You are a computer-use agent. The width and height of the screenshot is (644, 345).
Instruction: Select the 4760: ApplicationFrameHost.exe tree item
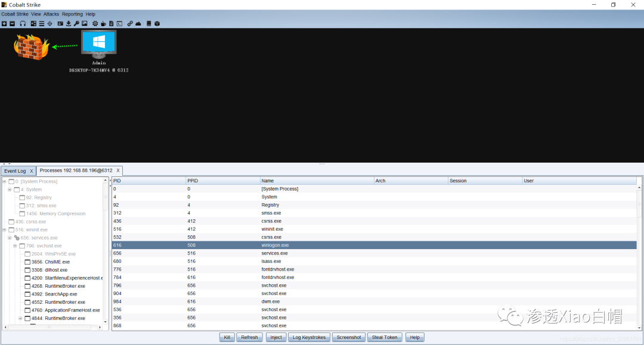tap(66, 310)
